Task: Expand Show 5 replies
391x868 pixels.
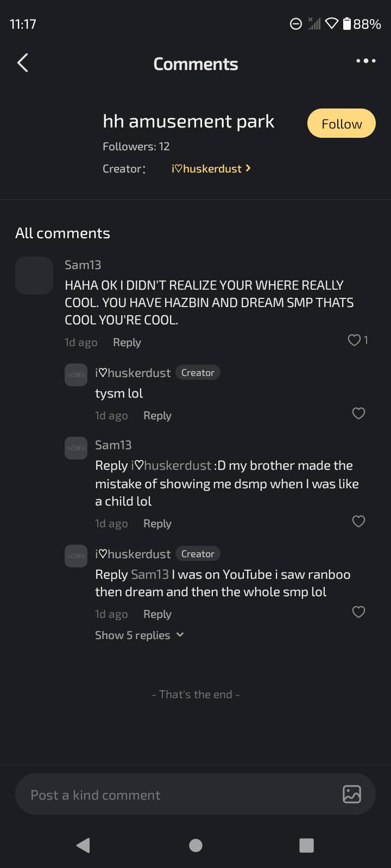Action: pyautogui.click(x=140, y=635)
